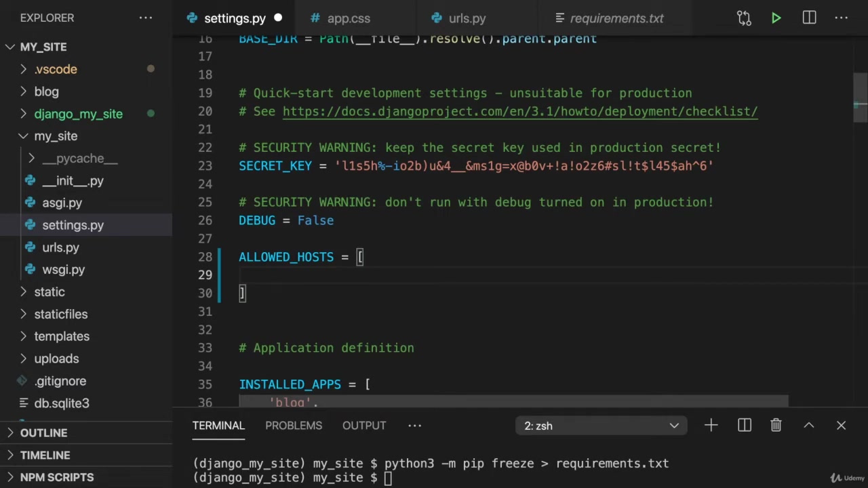Add a new terminal with plus icon
Screen dimensions: 868x488
[711, 426]
